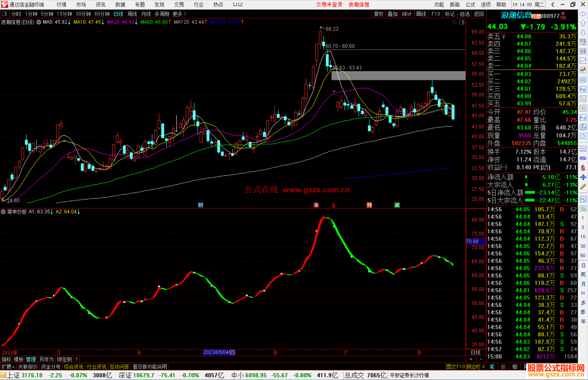The width and height of the screenshot is (588, 380).
Task: Toggle the 30-minute period in sidebar
Action: click(x=583, y=246)
